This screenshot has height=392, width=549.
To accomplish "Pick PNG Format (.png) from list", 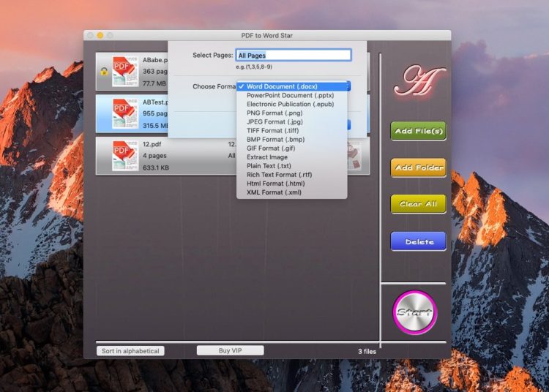I will pos(275,113).
